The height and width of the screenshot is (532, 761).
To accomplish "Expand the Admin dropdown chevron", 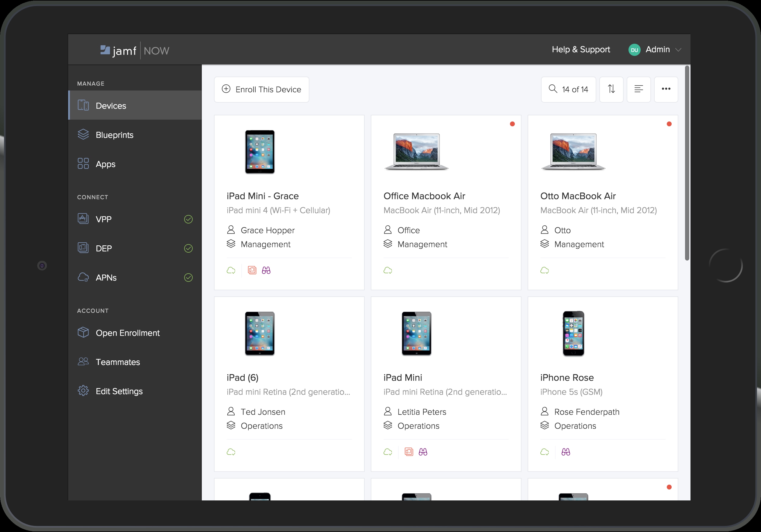I will pos(678,50).
